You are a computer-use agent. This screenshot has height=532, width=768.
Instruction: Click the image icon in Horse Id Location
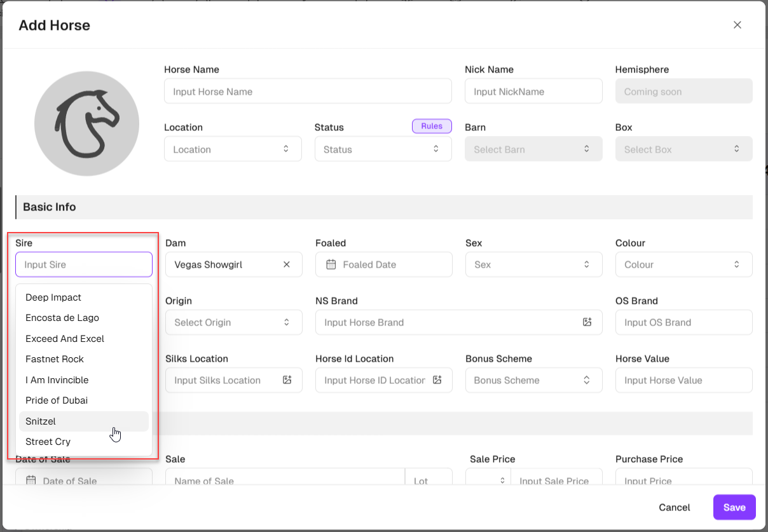point(437,380)
